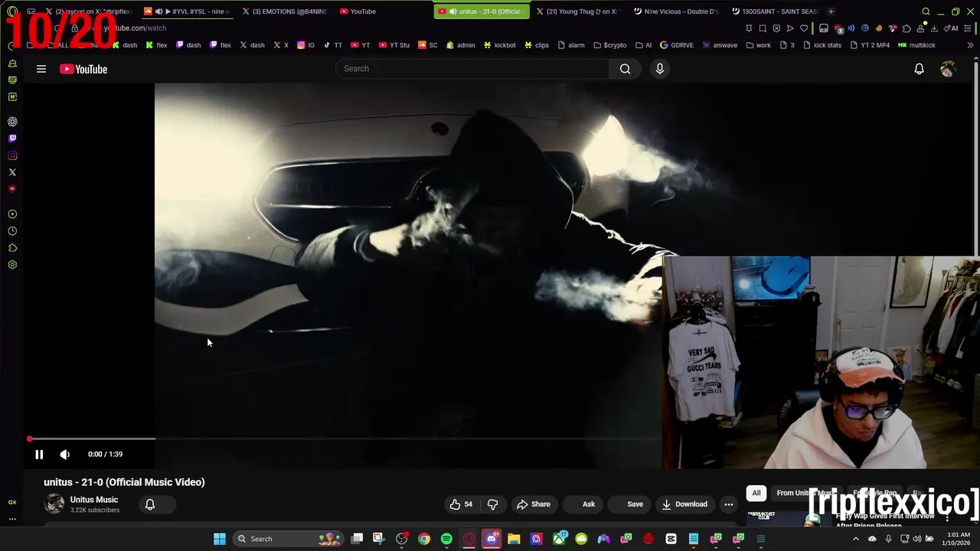
Task: Open the multikick bookmark
Action: tap(916, 45)
